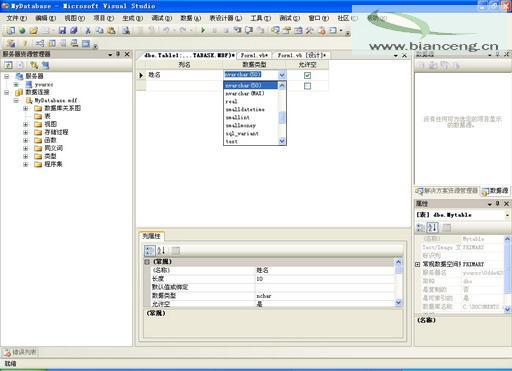512x371 pixels.
Task: Select nvarchar(MAX) in the data type list
Action: 251,93
